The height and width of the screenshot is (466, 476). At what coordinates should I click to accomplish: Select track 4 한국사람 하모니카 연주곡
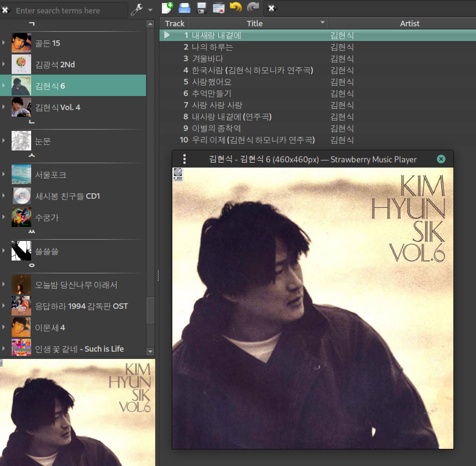click(318, 70)
